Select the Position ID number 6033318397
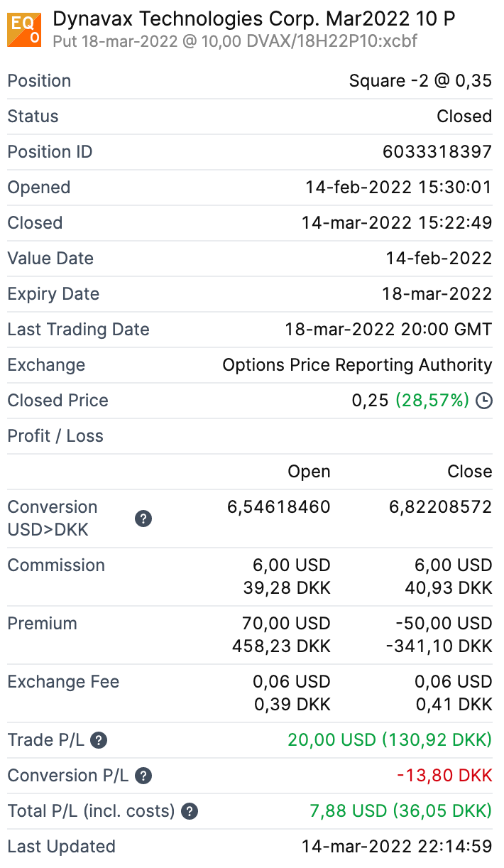Image resolution: width=504 pixels, height=868 pixels. (x=437, y=152)
